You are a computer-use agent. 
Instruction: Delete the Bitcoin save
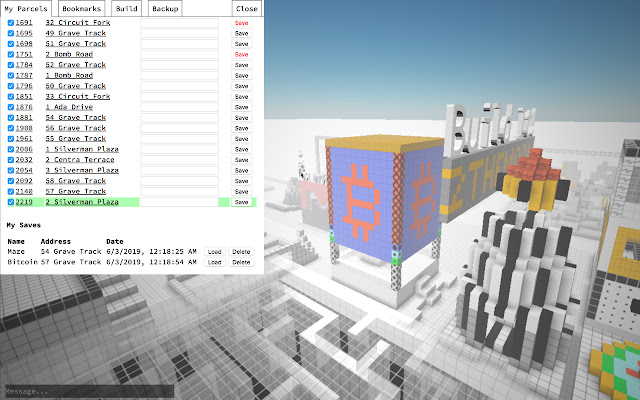point(241,262)
